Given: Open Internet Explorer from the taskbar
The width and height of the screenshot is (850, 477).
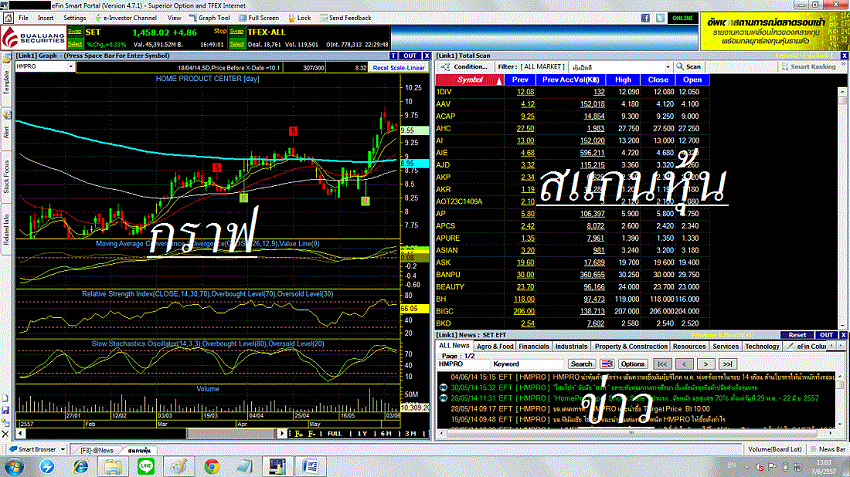Looking at the screenshot, I should 80,466.
